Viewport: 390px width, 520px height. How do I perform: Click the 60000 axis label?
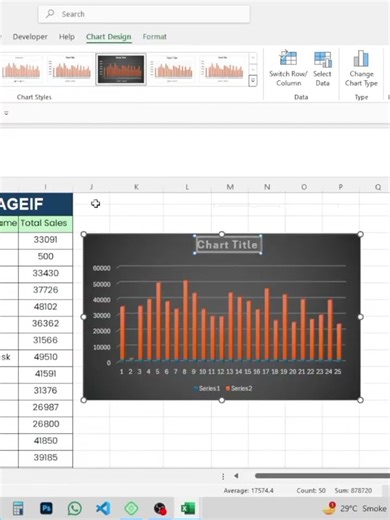[x=101, y=268]
